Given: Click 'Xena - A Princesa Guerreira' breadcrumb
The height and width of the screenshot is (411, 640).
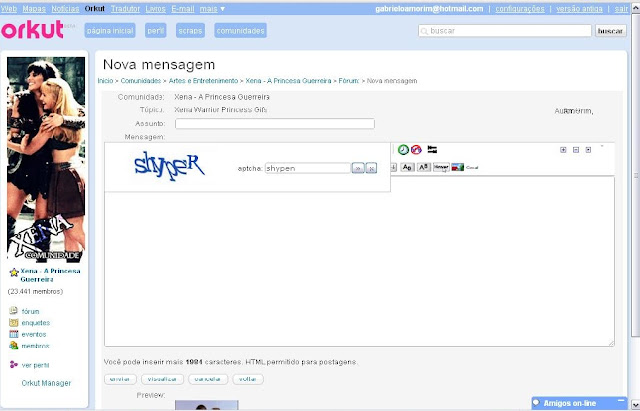Looking at the screenshot, I should coord(288,81).
